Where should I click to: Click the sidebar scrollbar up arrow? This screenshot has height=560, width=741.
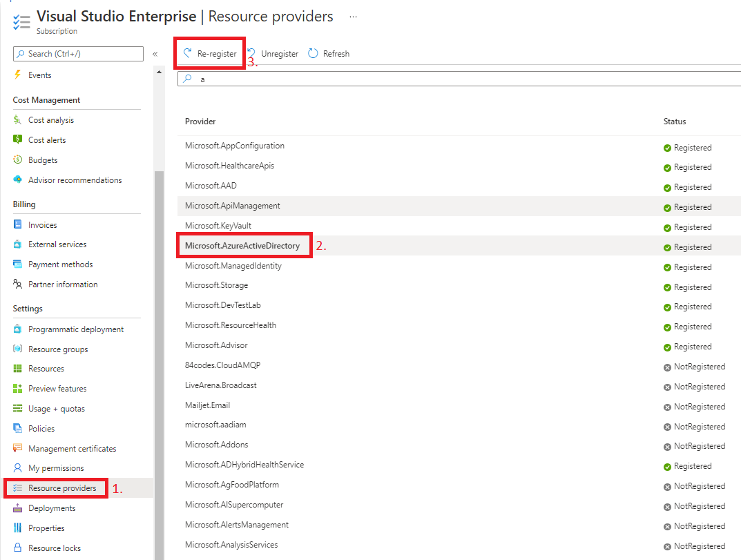[x=160, y=72]
